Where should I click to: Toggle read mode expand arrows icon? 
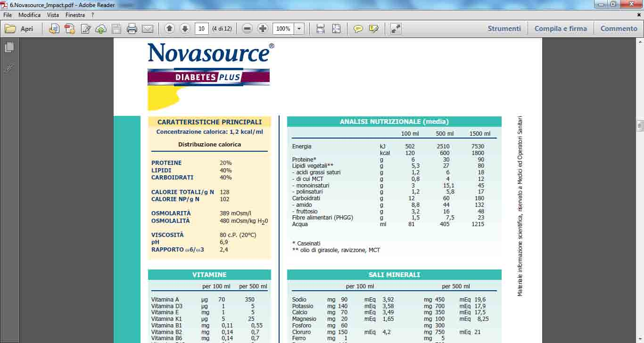tap(396, 29)
